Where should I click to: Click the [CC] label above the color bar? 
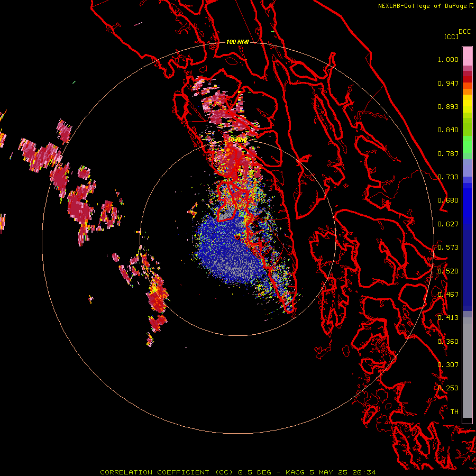(451, 36)
